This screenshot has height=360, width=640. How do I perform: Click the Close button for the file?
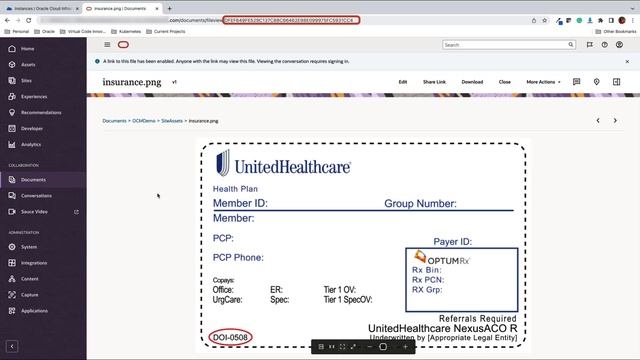pos(504,82)
